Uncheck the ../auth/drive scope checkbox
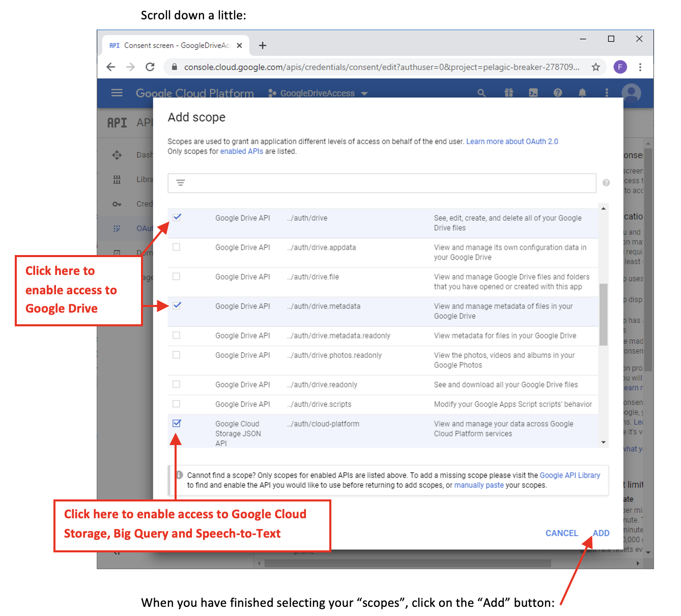This screenshot has height=616, width=681. pyautogui.click(x=177, y=217)
